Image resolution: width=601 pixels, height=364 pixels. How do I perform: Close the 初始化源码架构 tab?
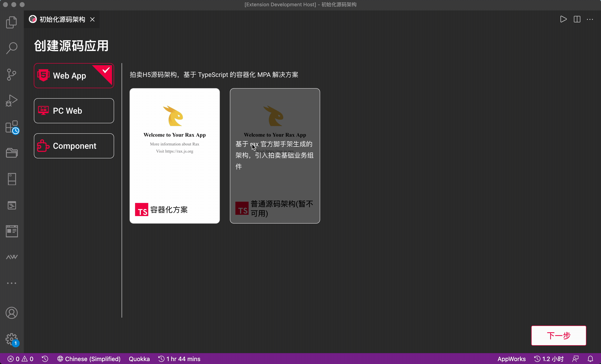click(92, 19)
